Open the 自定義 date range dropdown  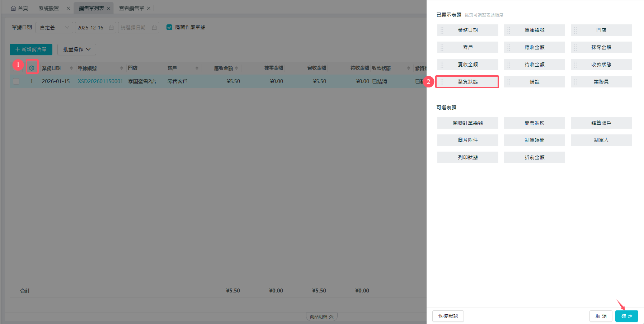click(x=54, y=28)
